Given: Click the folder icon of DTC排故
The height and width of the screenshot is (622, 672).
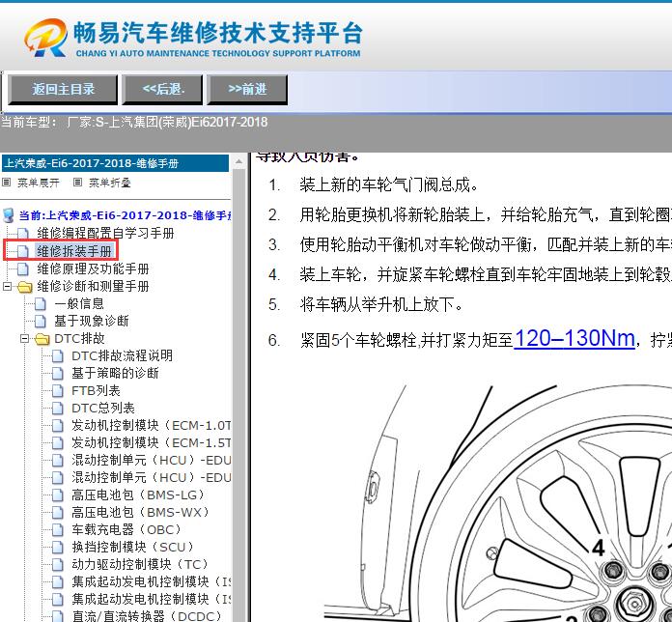Looking at the screenshot, I should tap(42, 339).
